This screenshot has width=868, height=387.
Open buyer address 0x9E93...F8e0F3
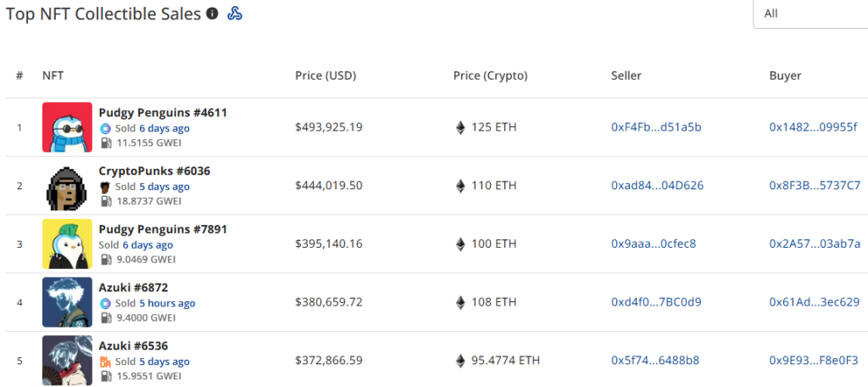pyautogui.click(x=815, y=361)
